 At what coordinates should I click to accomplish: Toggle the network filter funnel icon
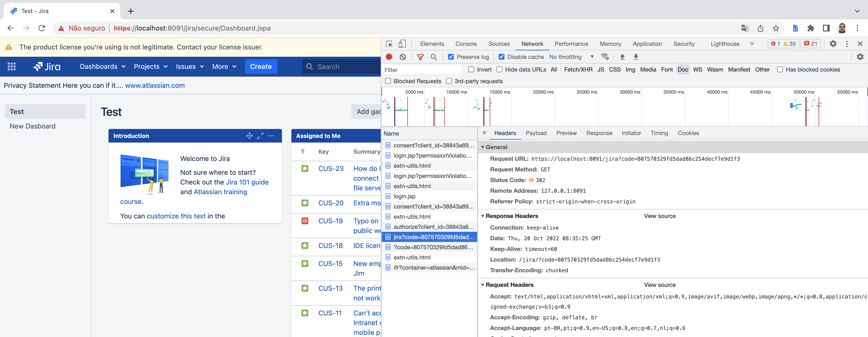click(420, 57)
